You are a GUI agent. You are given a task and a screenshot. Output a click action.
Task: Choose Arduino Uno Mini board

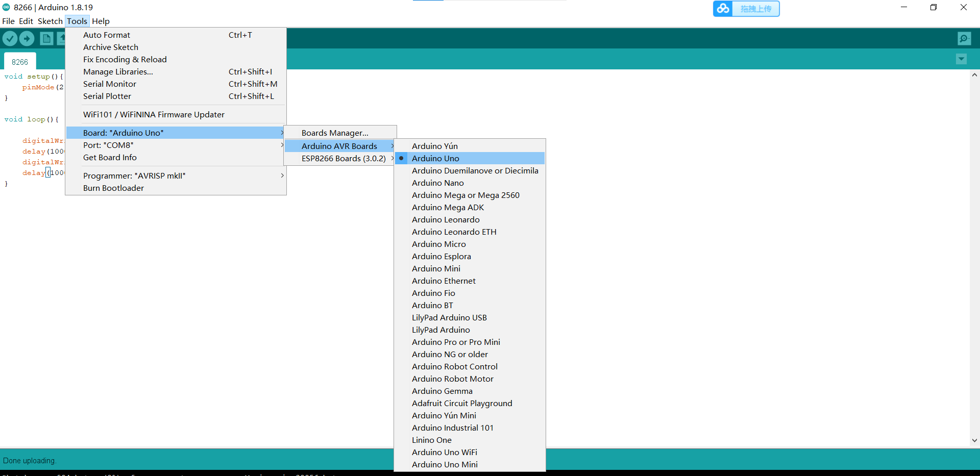(x=470, y=464)
